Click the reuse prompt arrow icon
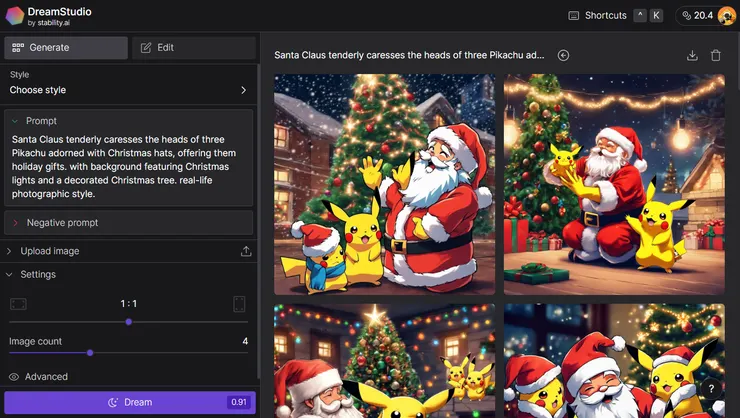Viewport: 740px width, 418px height. [x=563, y=55]
